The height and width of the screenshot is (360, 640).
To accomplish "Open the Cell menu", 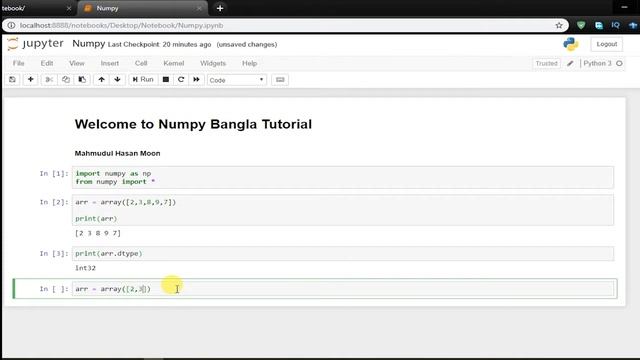I will (141, 63).
